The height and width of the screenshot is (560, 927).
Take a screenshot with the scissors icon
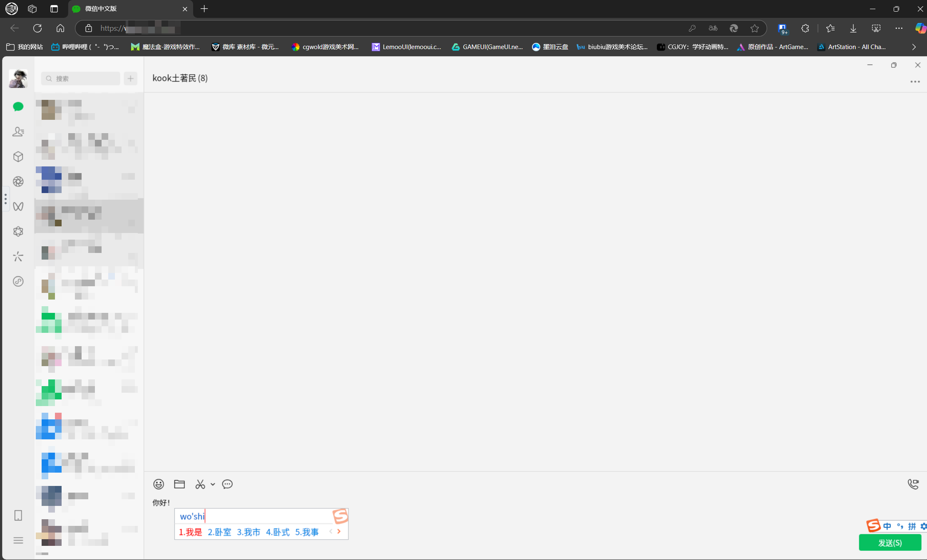200,484
